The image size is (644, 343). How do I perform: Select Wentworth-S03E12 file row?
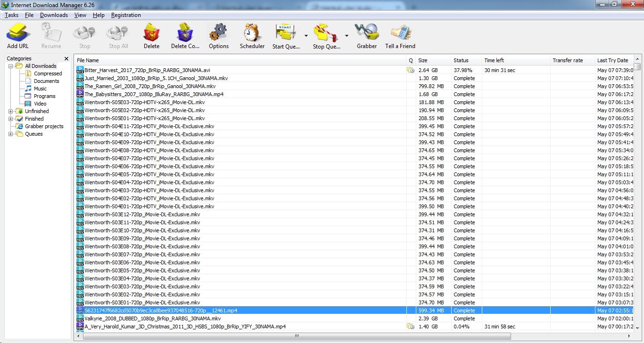(354, 214)
